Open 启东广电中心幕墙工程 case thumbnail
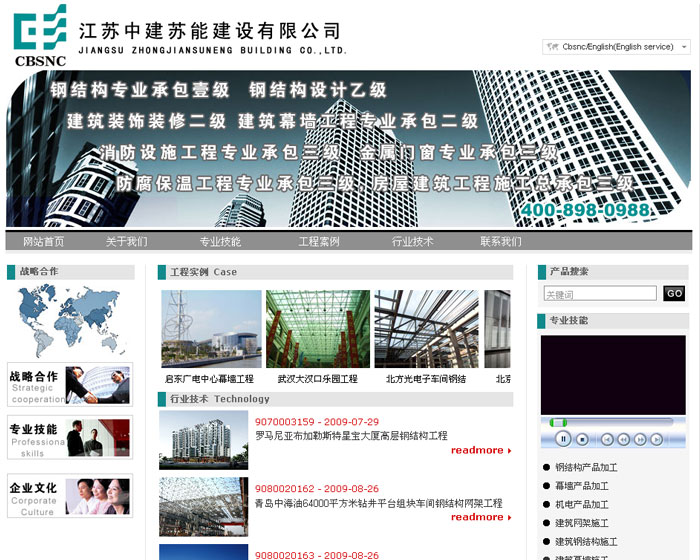The image size is (700, 560). [211, 329]
